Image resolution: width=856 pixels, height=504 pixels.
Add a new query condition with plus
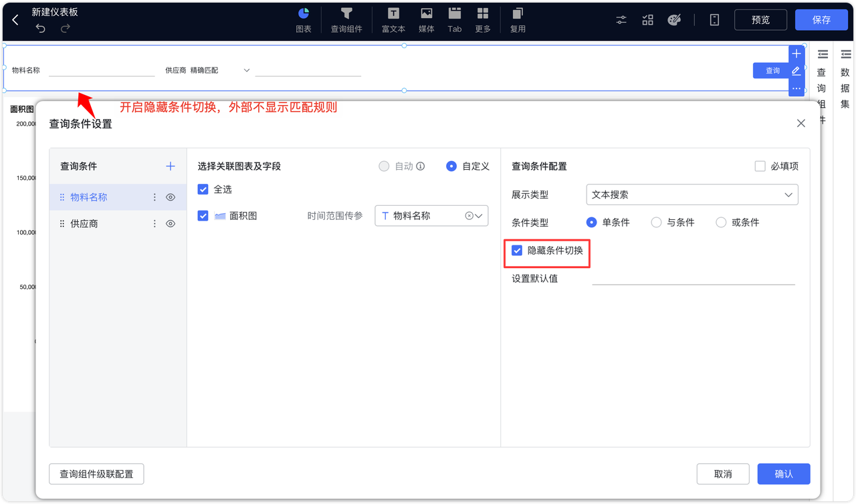click(x=170, y=166)
